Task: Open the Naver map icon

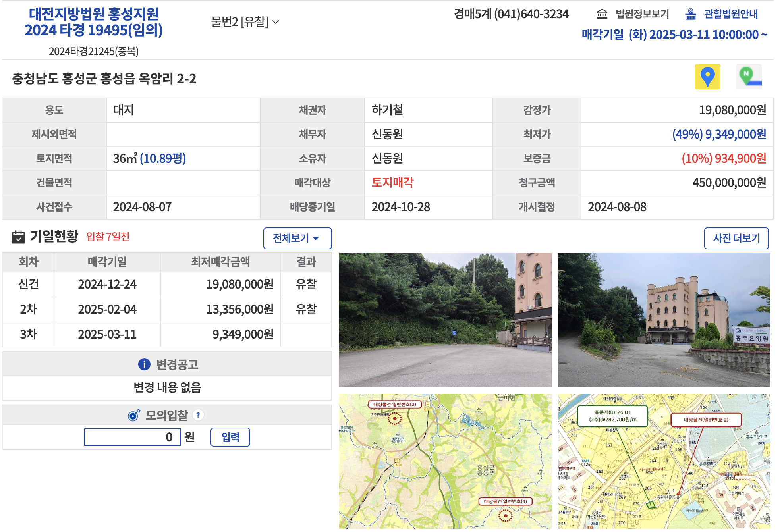Action: coord(749,77)
